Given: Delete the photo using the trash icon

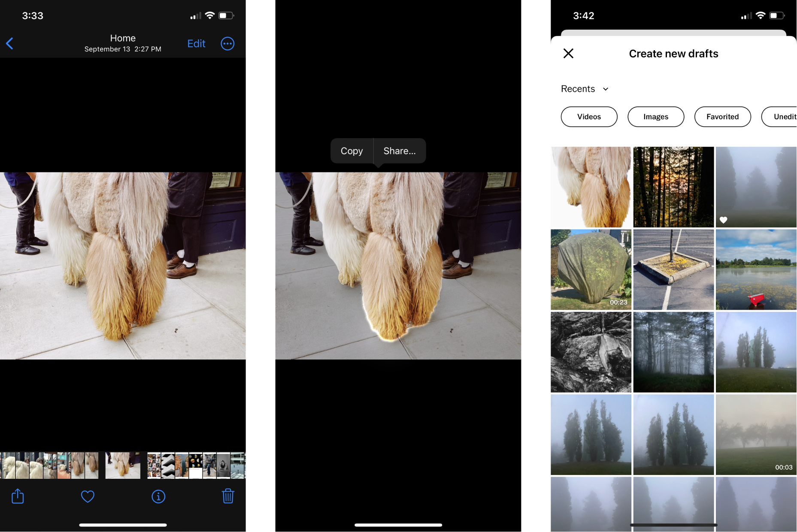Looking at the screenshot, I should tap(228, 496).
